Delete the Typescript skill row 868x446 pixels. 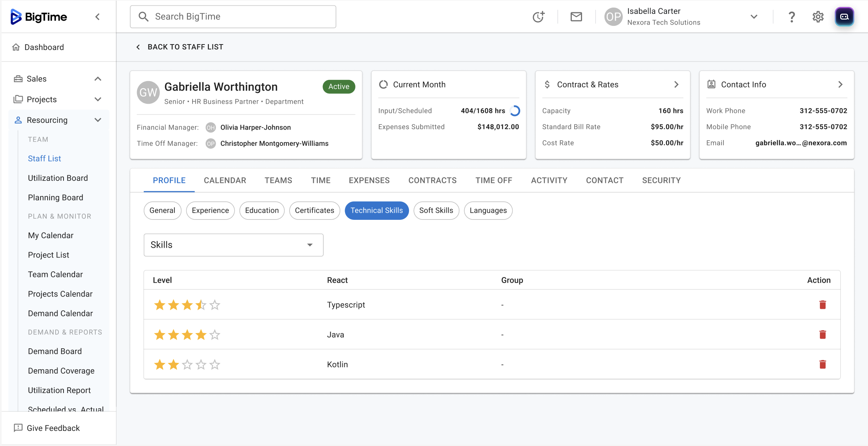coord(822,305)
